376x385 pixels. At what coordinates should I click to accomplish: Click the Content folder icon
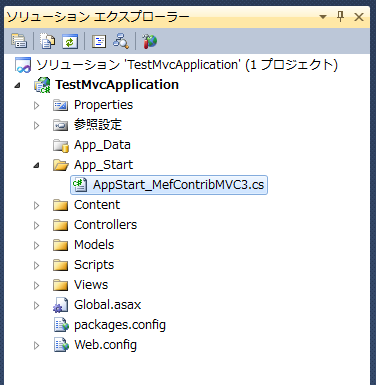(61, 205)
